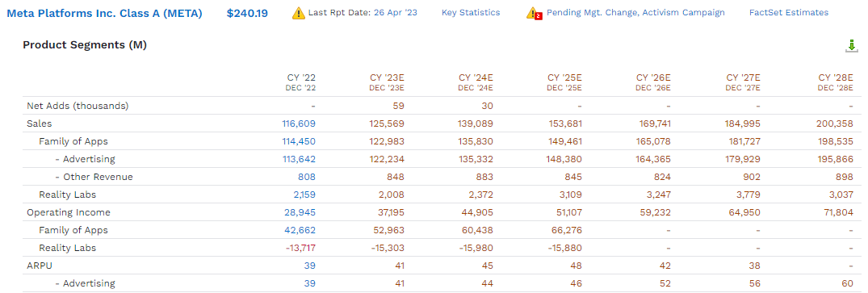Click the warning icon beside Last Rpt Date
The width and height of the screenshot is (868, 293).
pos(299,13)
